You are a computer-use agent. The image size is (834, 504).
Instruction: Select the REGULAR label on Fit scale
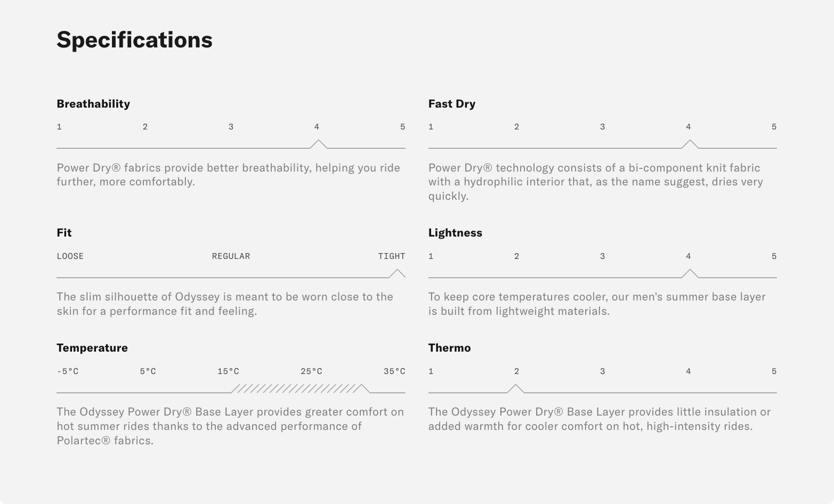coord(231,256)
